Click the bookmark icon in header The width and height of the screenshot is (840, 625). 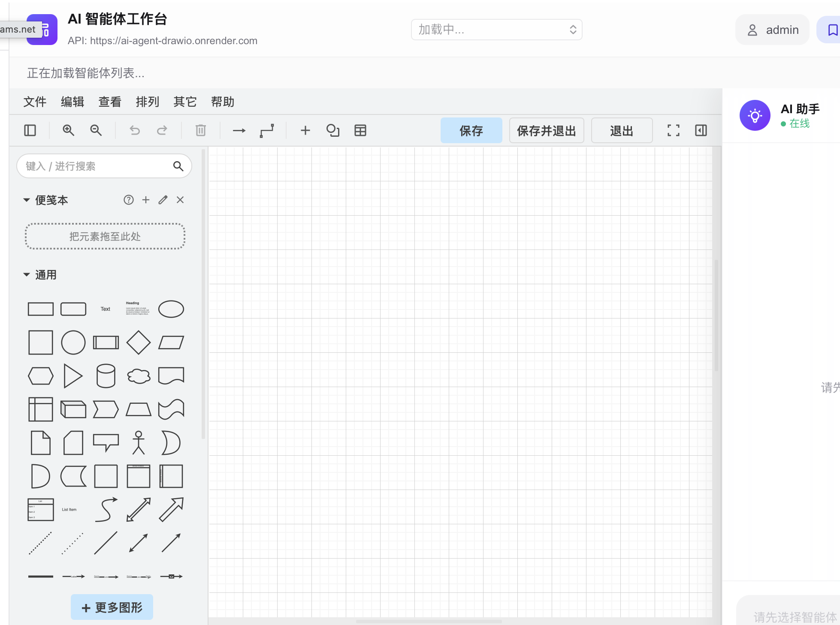[833, 30]
